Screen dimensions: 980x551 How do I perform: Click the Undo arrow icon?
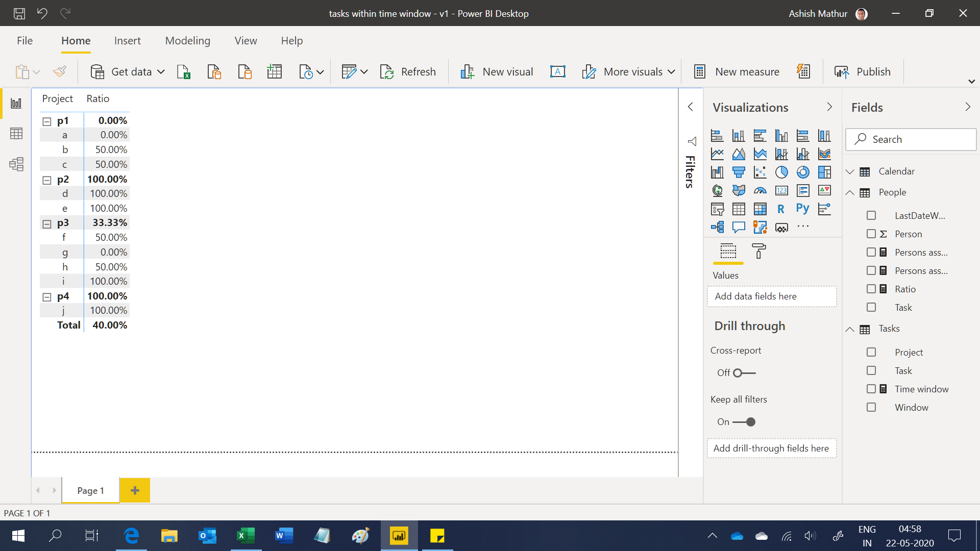tap(42, 13)
